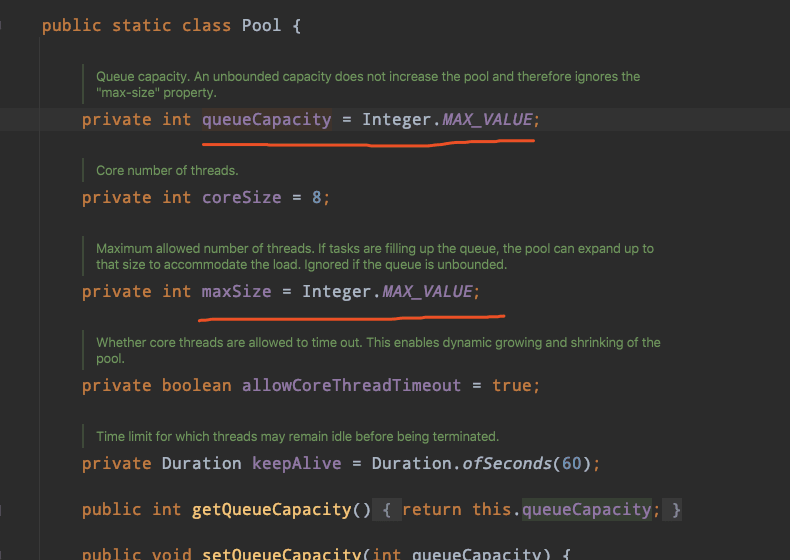Click the keepAlive field identifier
The image size is (790, 560).
pyautogui.click(x=296, y=463)
